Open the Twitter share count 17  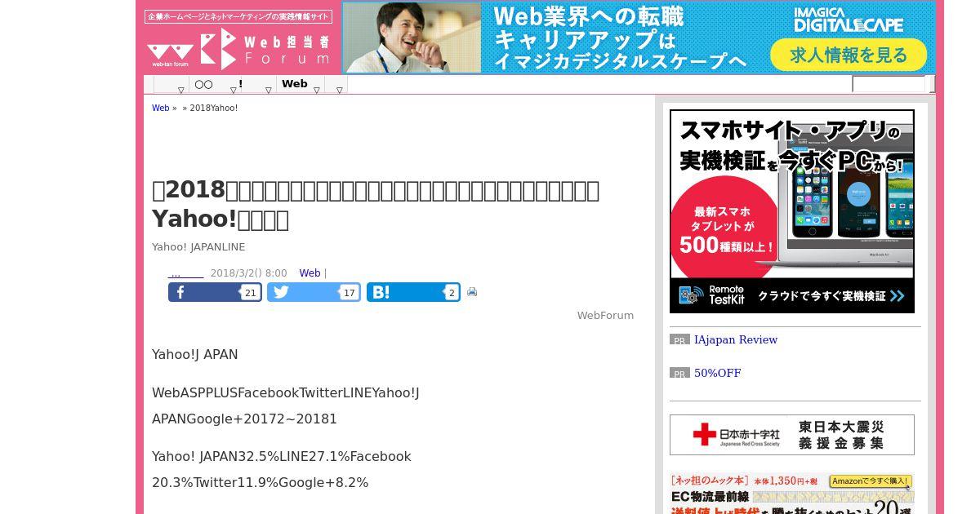click(349, 293)
